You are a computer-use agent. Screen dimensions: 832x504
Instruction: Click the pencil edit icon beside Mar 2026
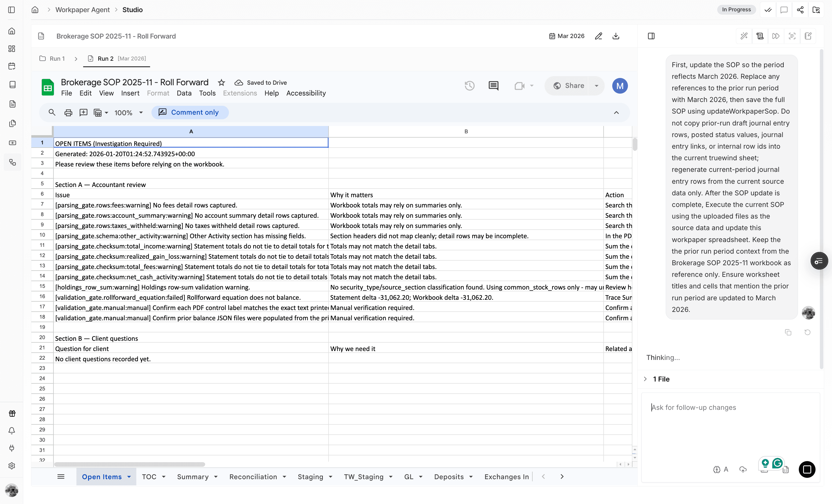coord(598,36)
